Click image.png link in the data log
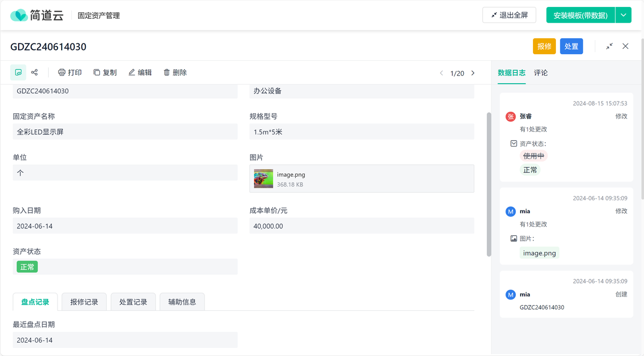The height and width of the screenshot is (356, 644). click(x=539, y=252)
